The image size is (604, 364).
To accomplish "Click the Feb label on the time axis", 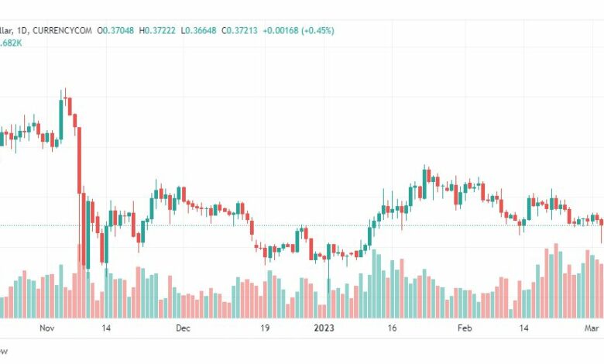I will pos(465,328).
